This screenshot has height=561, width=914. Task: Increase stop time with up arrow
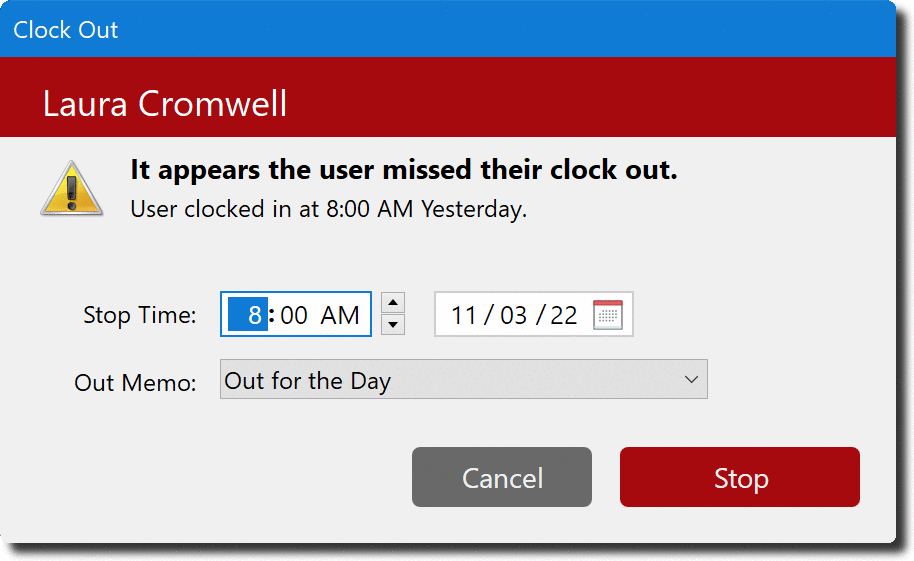tap(393, 303)
